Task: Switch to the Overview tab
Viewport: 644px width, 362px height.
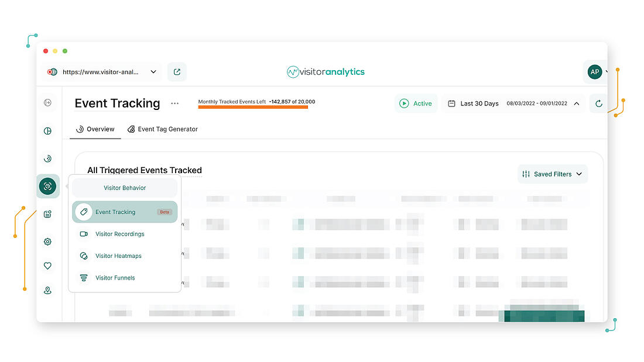Action: (95, 129)
